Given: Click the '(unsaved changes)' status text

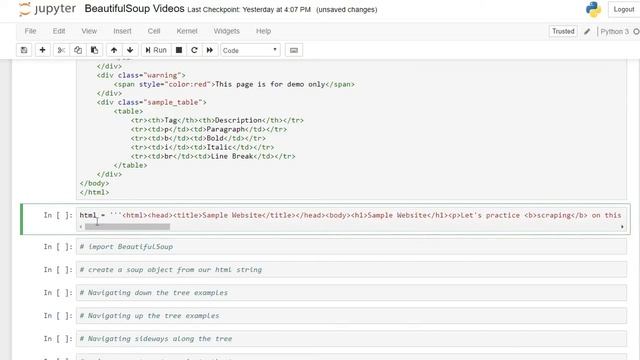Looking at the screenshot, I should click(347, 9).
